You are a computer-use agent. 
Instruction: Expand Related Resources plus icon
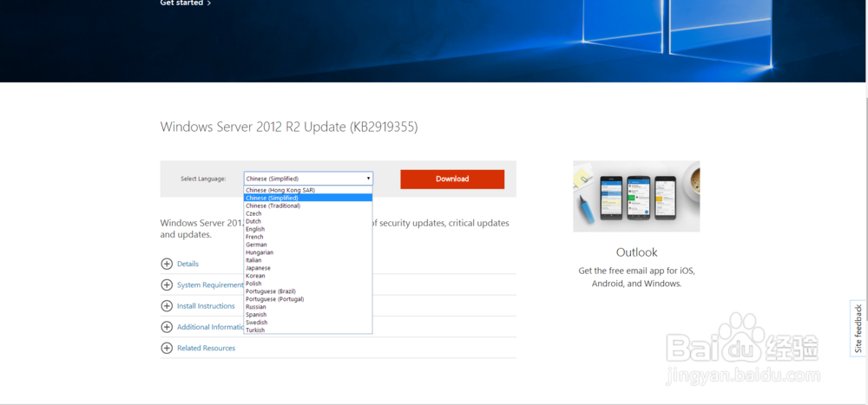click(167, 348)
